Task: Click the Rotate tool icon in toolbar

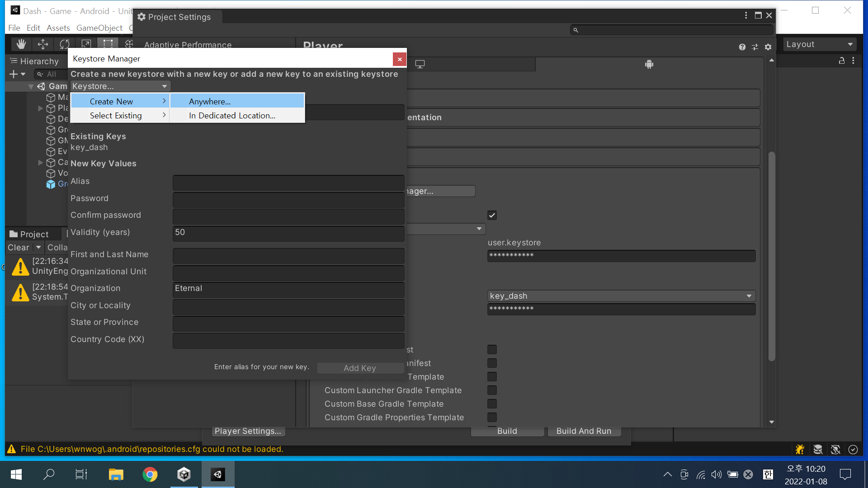Action: click(x=64, y=44)
